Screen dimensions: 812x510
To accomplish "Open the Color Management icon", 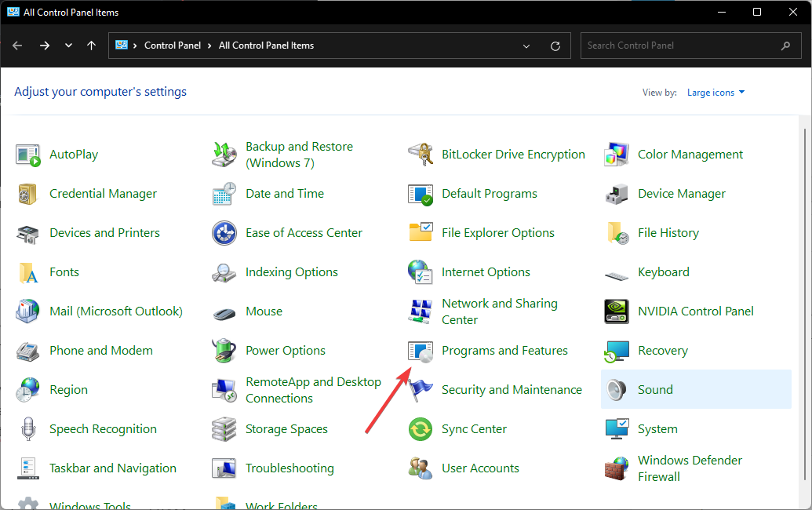I will (617, 155).
